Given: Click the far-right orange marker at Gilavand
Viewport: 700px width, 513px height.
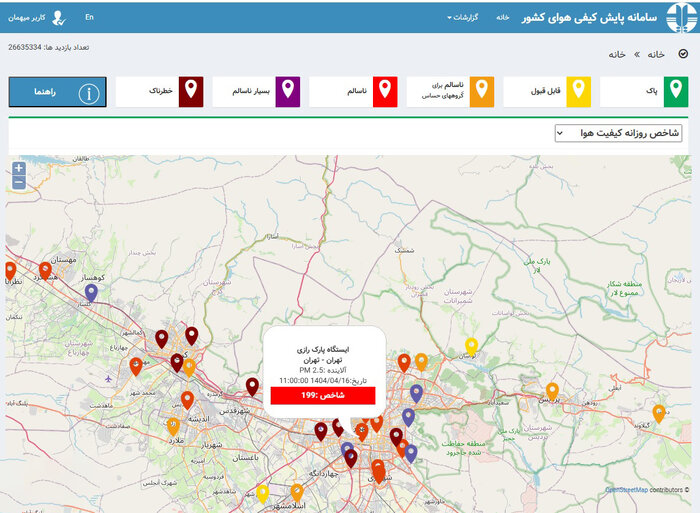Looking at the screenshot, I should (x=658, y=412).
